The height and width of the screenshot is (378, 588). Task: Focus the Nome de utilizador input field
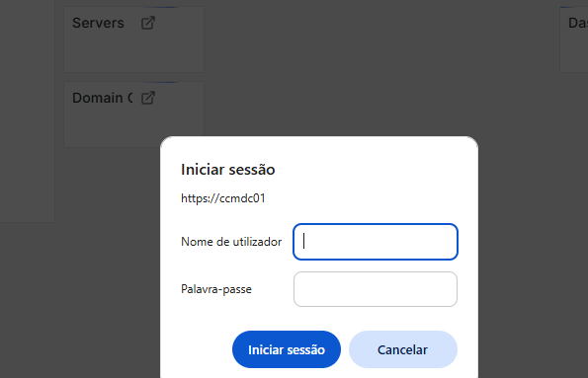(376, 242)
